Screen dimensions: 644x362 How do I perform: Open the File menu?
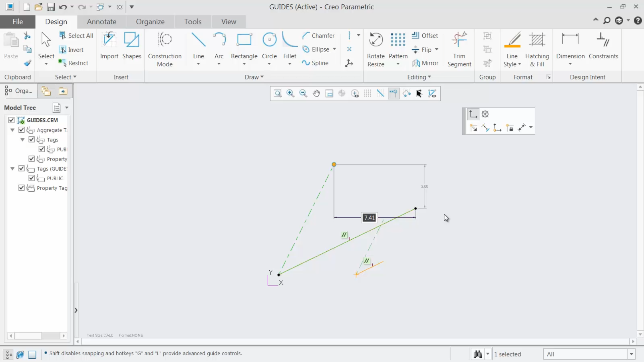(17, 22)
